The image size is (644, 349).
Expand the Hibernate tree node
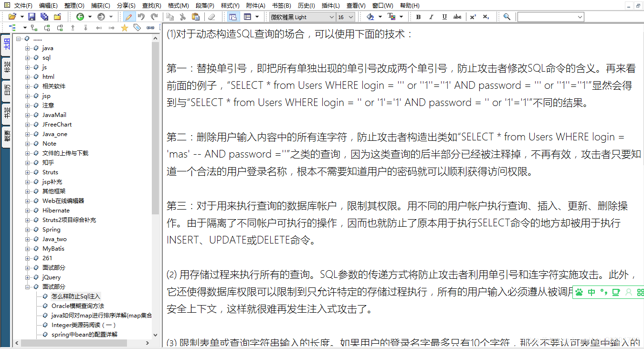28,210
